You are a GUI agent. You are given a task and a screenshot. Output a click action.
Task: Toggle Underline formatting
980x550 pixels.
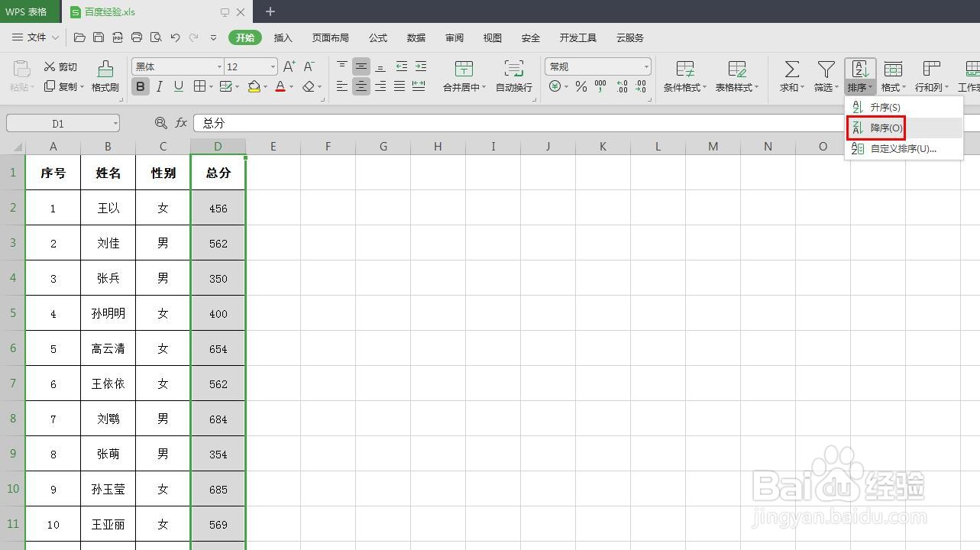click(x=179, y=86)
